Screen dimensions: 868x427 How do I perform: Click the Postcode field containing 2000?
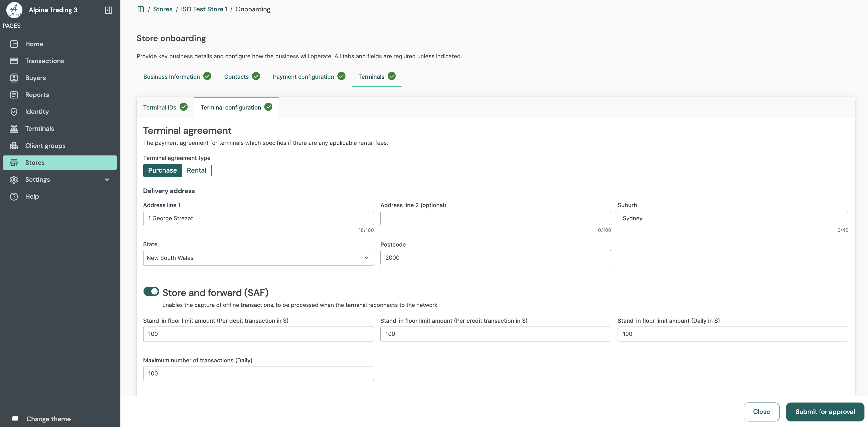(x=495, y=258)
